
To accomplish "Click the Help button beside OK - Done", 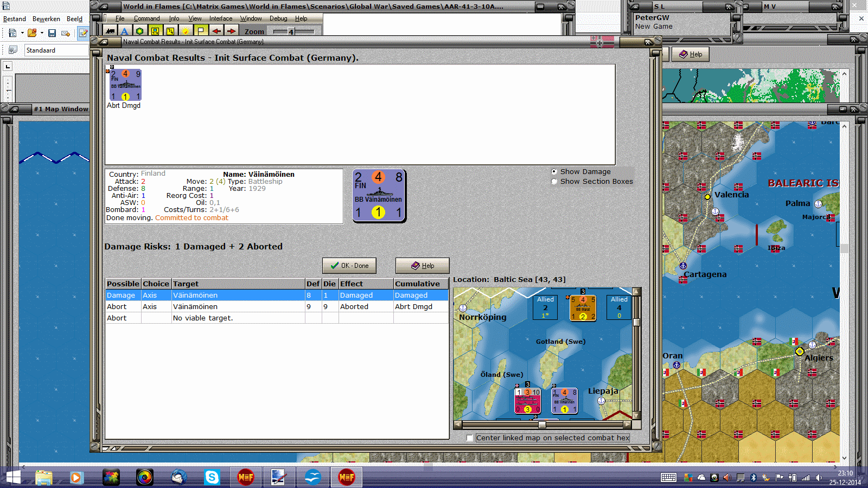I will [423, 266].
